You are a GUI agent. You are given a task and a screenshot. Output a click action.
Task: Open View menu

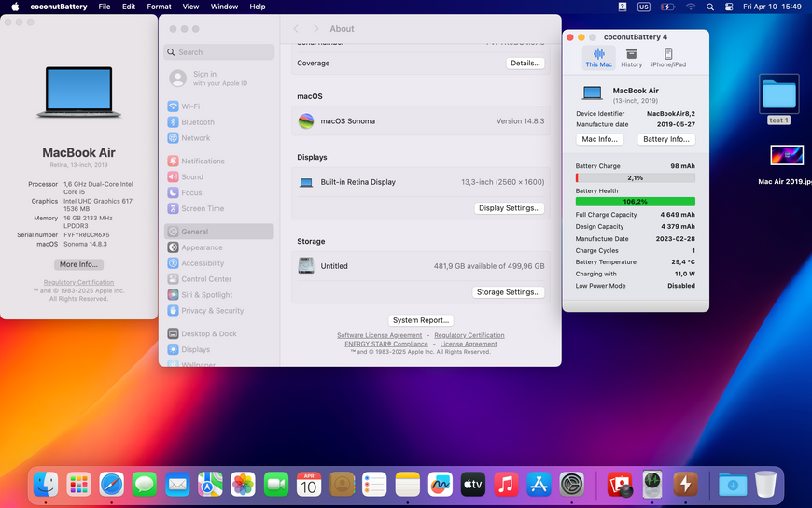coord(190,7)
